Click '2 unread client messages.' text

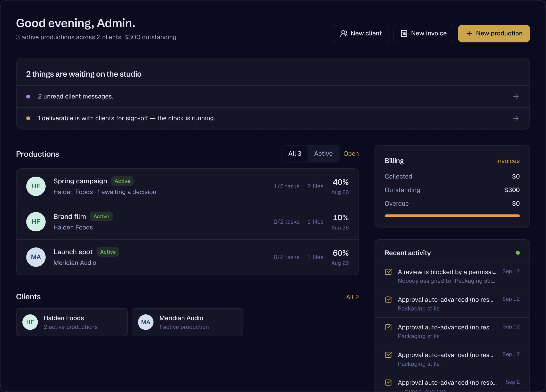tap(76, 97)
